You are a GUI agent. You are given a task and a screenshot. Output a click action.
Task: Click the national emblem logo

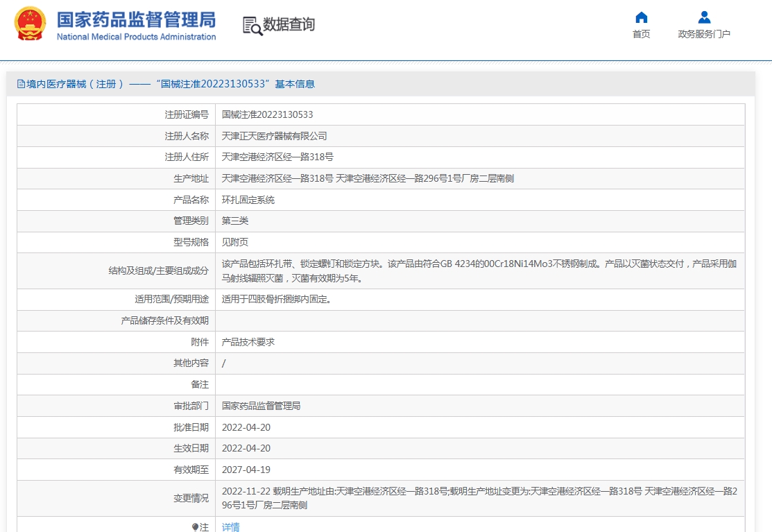click(30, 23)
